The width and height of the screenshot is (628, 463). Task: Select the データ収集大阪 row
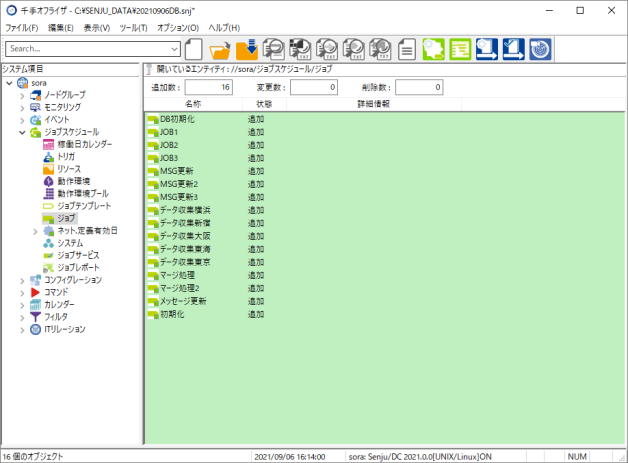click(384, 236)
